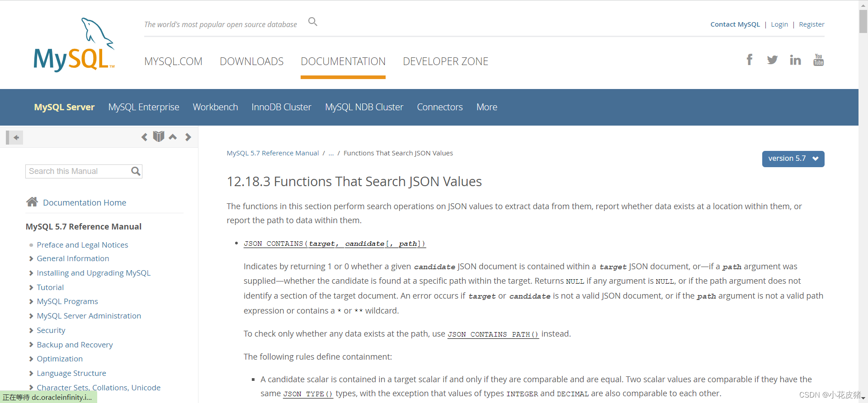This screenshot has width=868, height=403.
Task: Expand the Language Structure tree node
Action: [x=31, y=373]
